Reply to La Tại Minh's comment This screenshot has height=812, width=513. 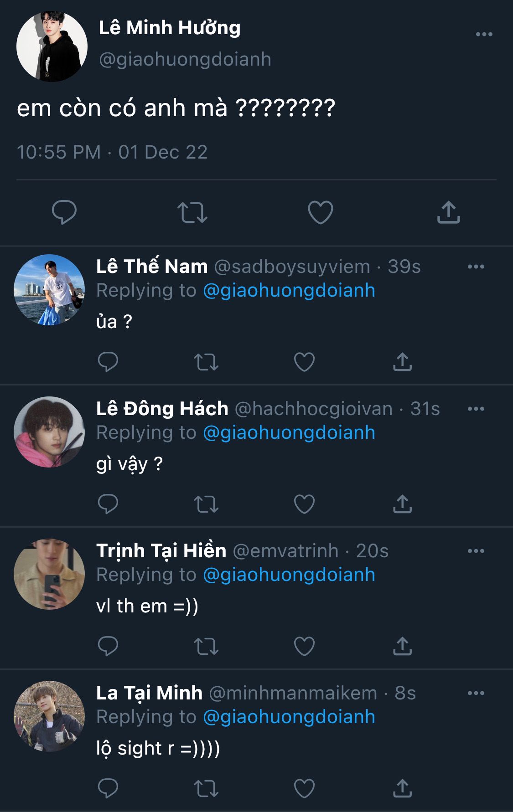108,789
